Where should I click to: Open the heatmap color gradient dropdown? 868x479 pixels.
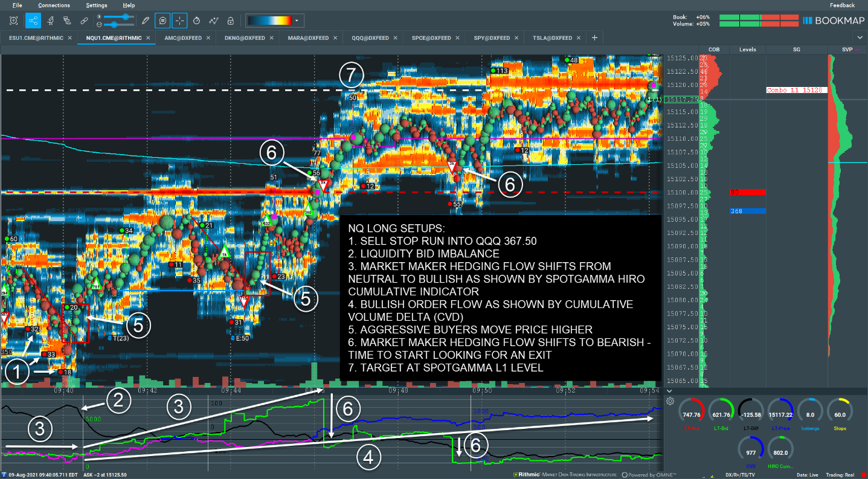(297, 21)
